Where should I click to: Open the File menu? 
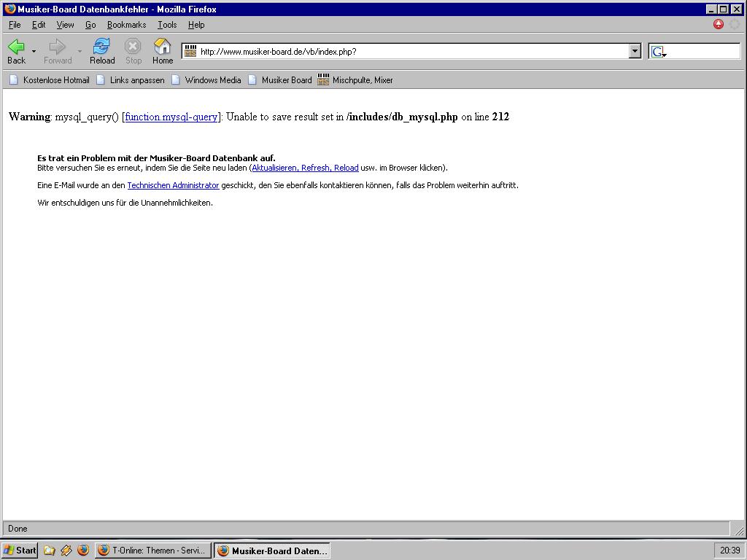point(15,25)
